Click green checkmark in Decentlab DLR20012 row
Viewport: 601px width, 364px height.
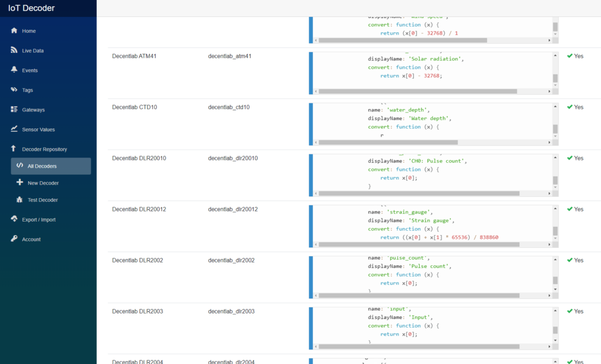pos(569,209)
